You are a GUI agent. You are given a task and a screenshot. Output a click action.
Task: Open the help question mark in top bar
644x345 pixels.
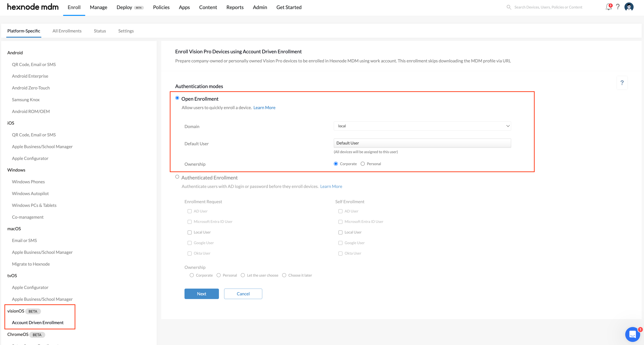pyautogui.click(x=618, y=7)
